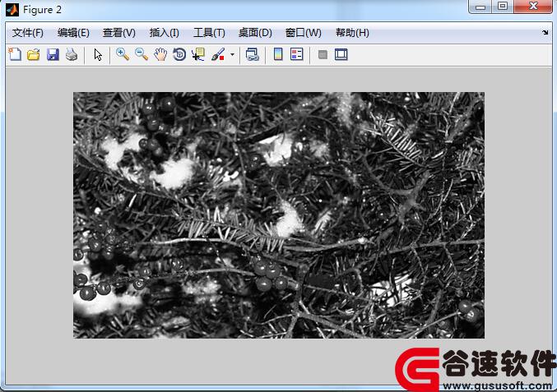Maximize the Figure 2 window
This screenshot has height=392, width=557.
tap(503, 7)
